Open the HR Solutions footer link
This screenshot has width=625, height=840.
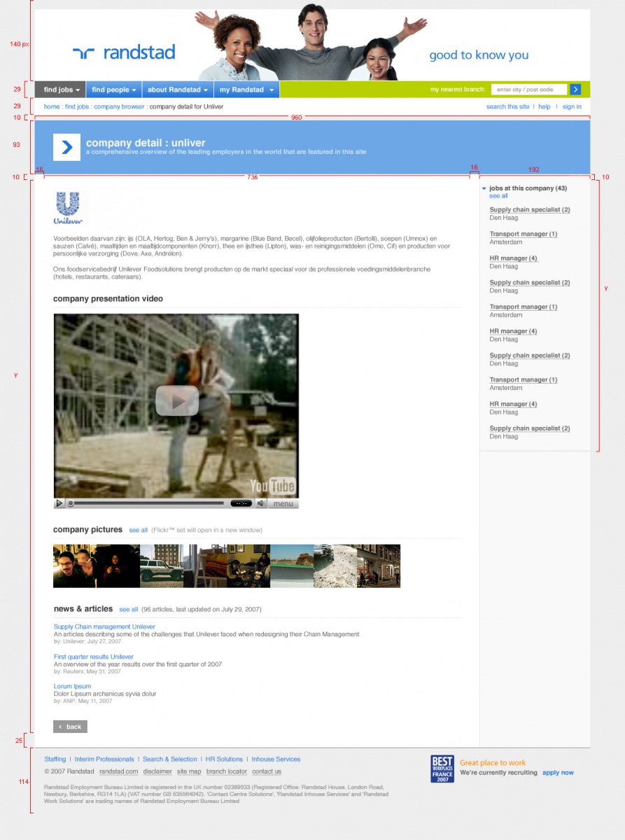click(x=224, y=759)
